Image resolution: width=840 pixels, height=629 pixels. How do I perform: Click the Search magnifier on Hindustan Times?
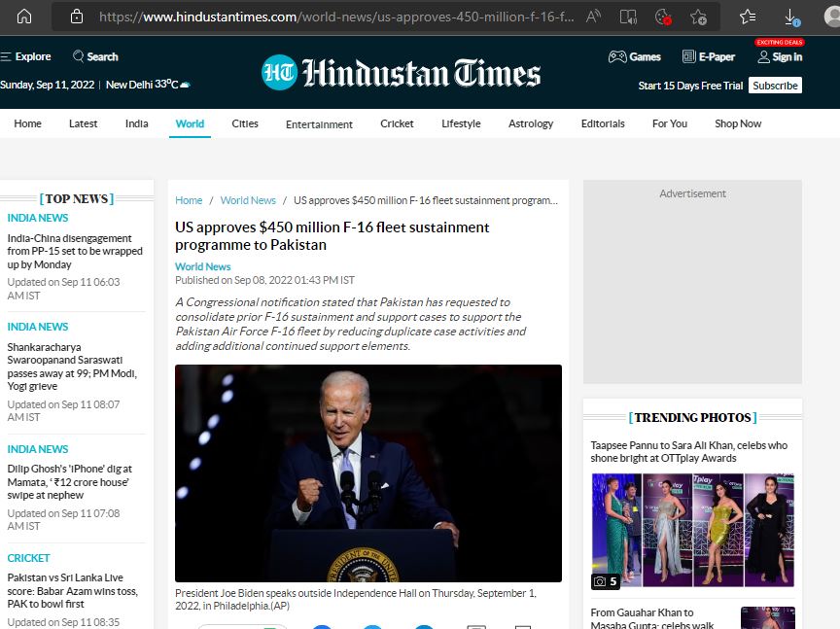(x=78, y=56)
